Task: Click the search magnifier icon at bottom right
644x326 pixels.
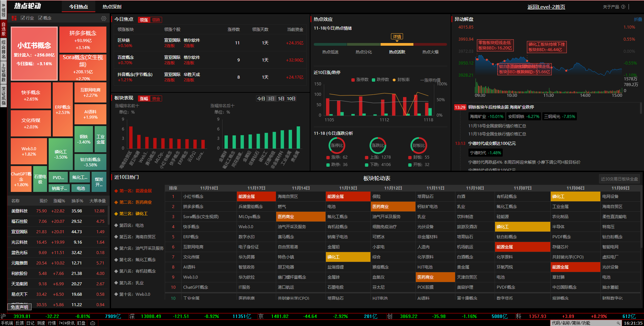Action: [618, 323]
